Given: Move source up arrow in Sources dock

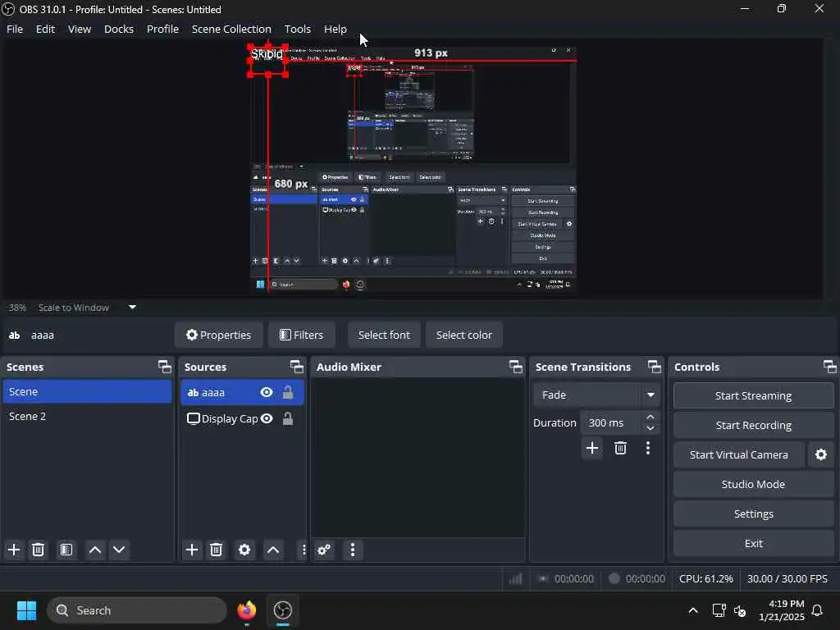Looking at the screenshot, I should coord(273,550).
